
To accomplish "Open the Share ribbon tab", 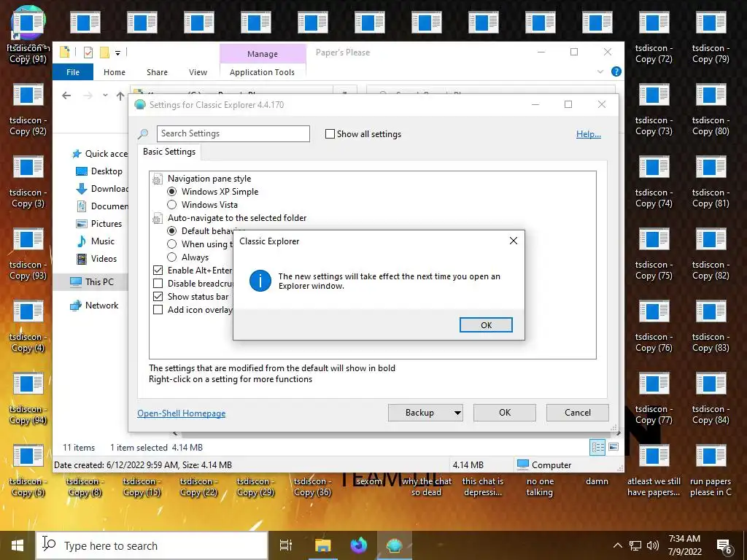I will [x=158, y=72].
